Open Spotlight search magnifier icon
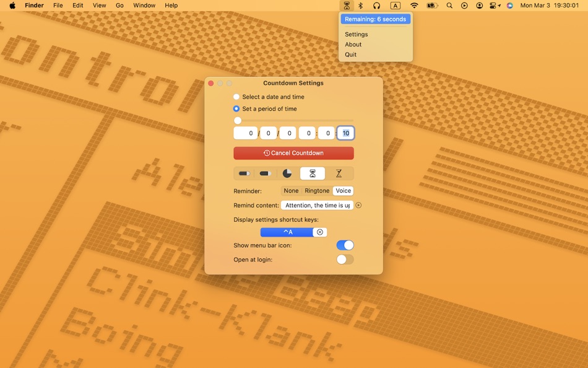 click(449, 5)
